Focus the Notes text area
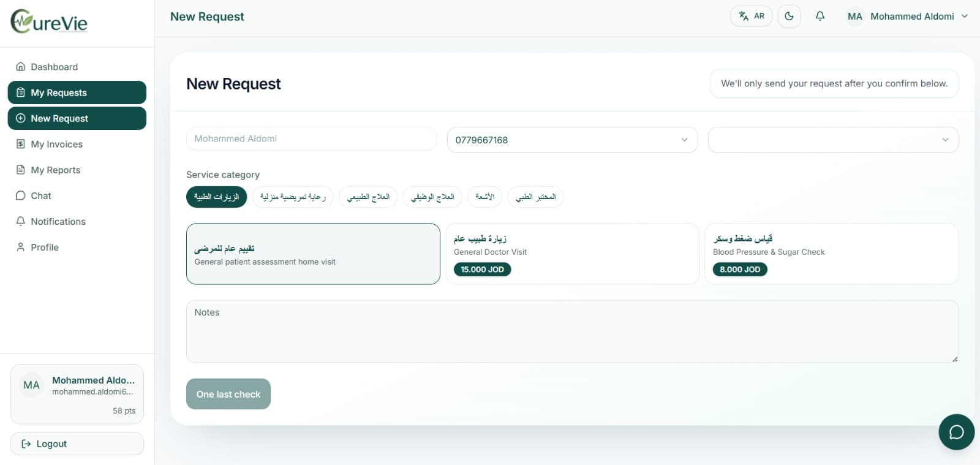 572,331
